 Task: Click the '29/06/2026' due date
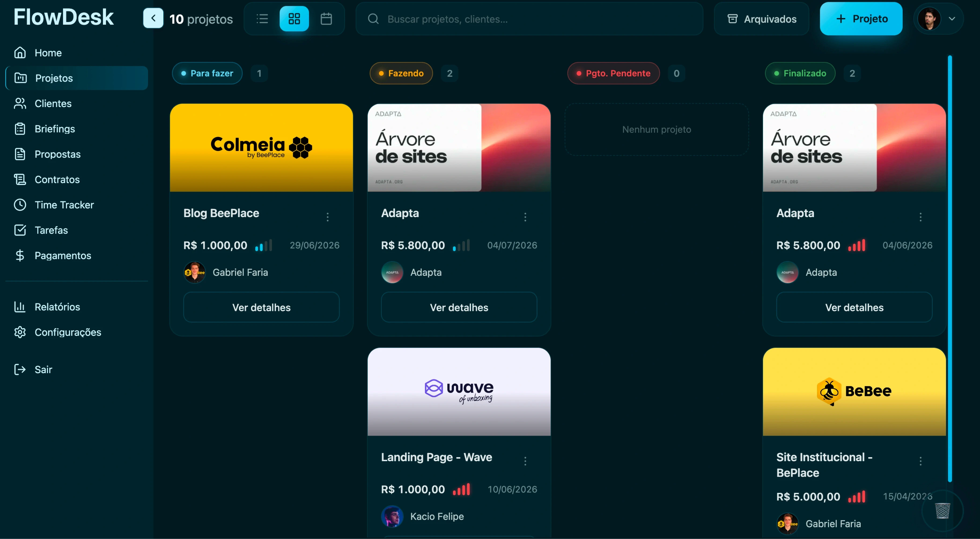pos(314,245)
